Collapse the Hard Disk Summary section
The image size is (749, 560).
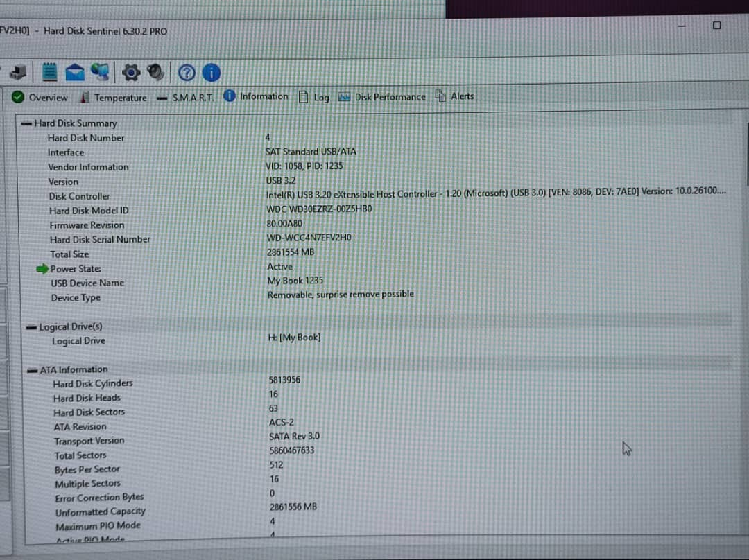tap(26, 123)
